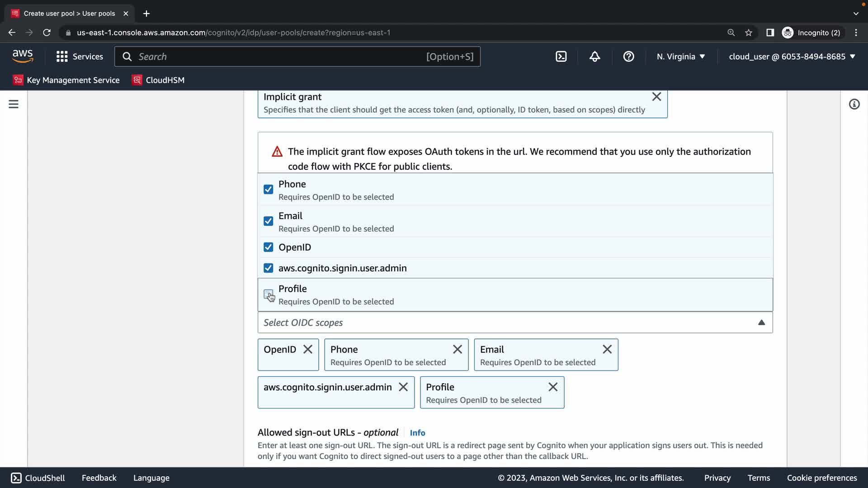
Task: Toggle the left hamburger navigation panel
Action: point(14,104)
